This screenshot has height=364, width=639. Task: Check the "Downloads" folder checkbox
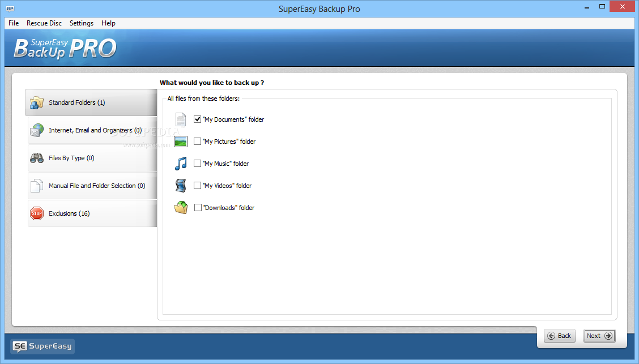click(x=198, y=207)
